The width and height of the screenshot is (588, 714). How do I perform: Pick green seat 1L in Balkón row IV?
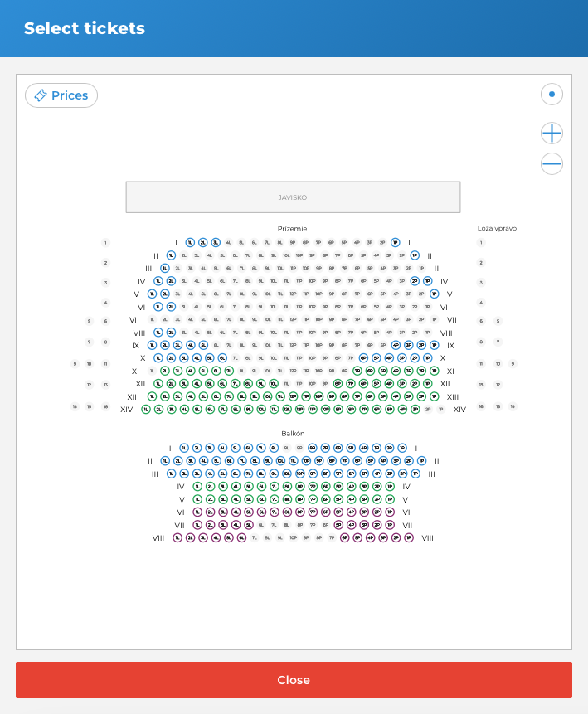tap(197, 487)
